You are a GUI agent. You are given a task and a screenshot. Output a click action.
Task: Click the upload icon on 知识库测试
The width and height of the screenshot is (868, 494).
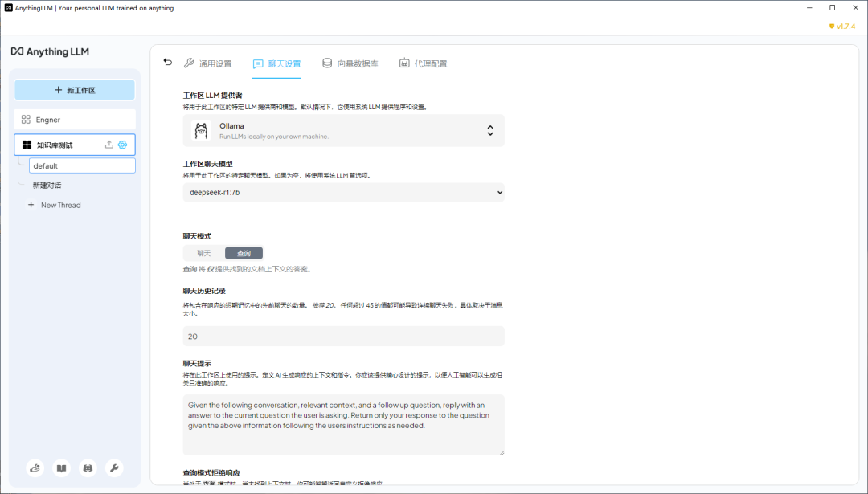pos(109,145)
